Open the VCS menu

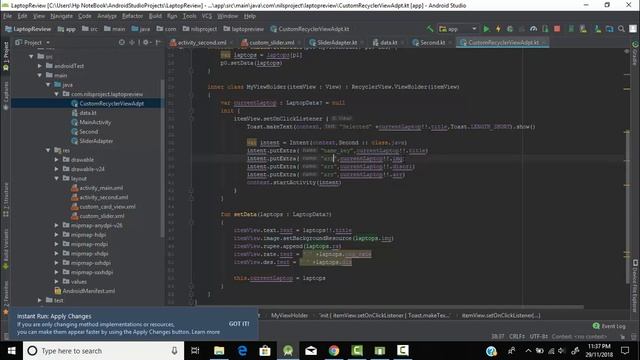click(207, 16)
